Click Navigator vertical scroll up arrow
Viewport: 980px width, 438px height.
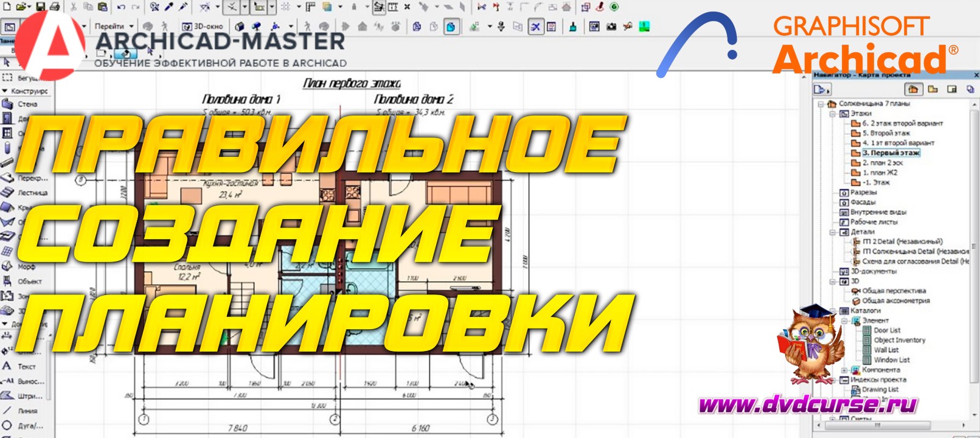(x=975, y=104)
